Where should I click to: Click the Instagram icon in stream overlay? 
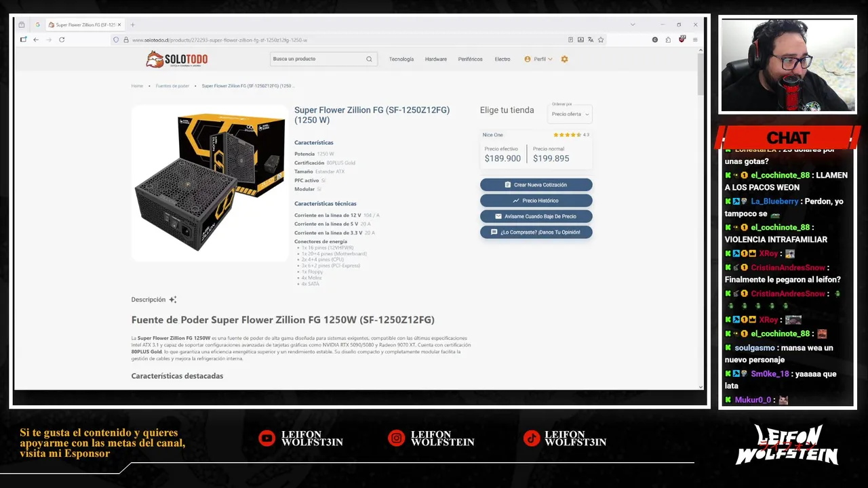pyautogui.click(x=396, y=439)
